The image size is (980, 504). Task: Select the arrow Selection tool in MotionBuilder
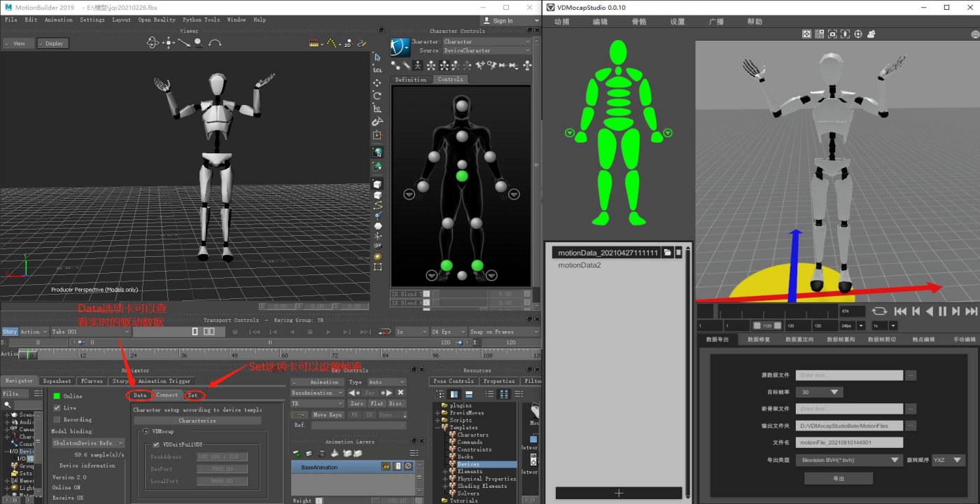click(x=377, y=57)
